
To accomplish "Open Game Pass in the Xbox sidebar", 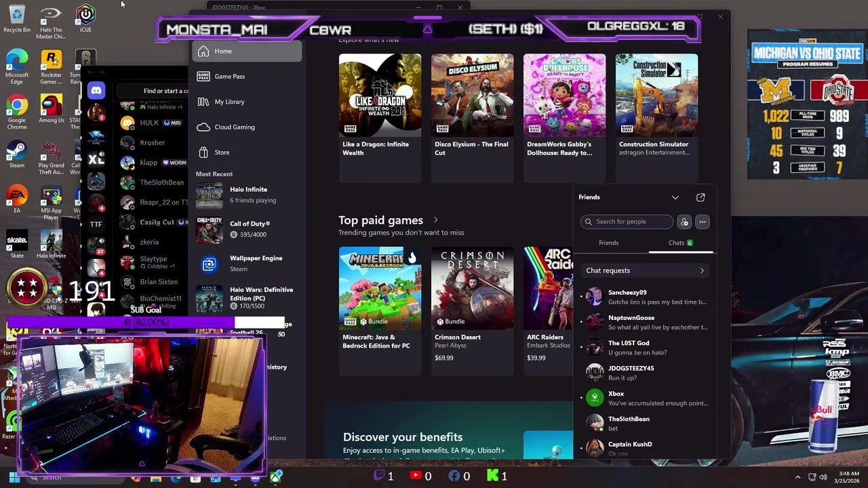I will pyautogui.click(x=247, y=77).
